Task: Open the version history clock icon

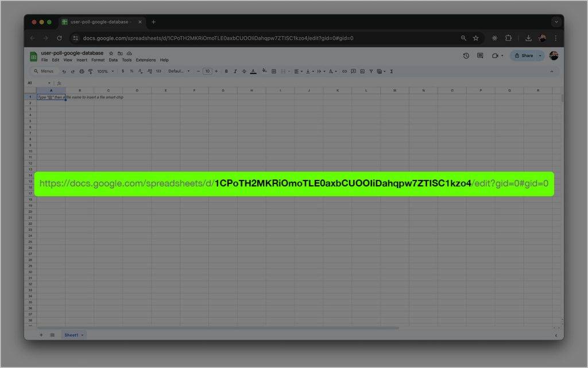Action: coord(466,56)
